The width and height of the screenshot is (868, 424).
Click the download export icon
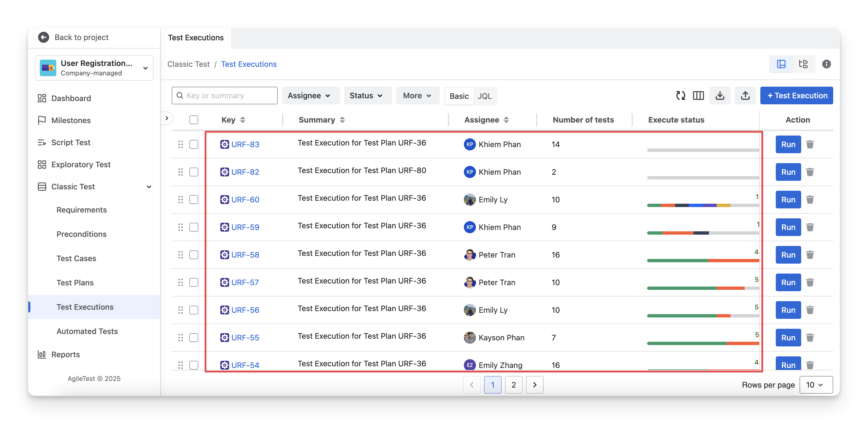(x=720, y=96)
